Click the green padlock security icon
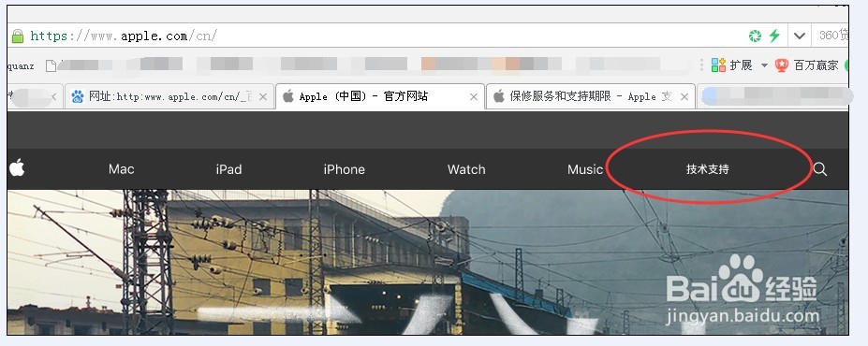 tap(18, 36)
